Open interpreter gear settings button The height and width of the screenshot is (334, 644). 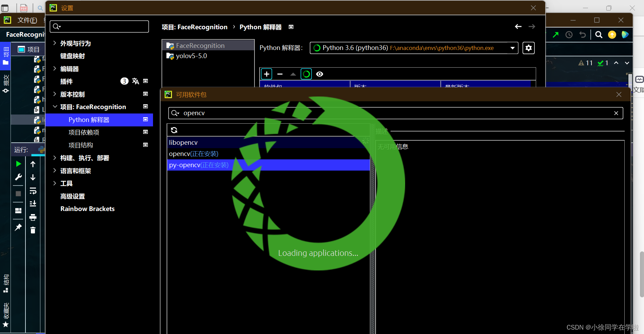(528, 48)
